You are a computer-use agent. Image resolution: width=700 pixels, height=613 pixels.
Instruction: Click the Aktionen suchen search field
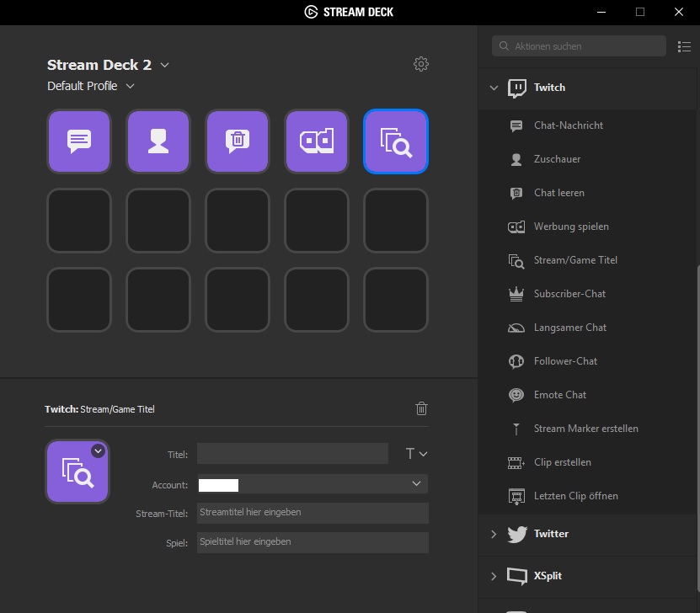579,46
